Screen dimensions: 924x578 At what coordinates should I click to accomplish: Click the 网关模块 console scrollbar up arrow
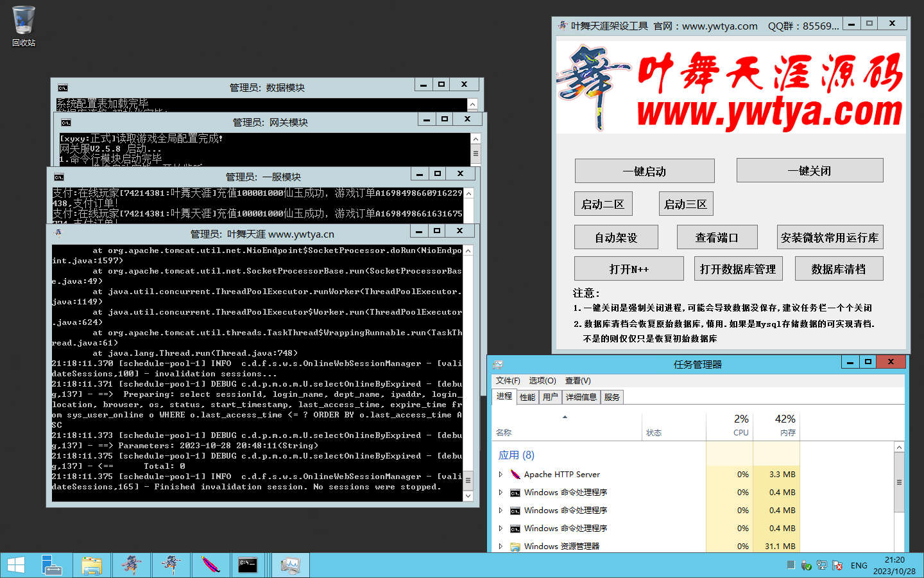[475, 139]
